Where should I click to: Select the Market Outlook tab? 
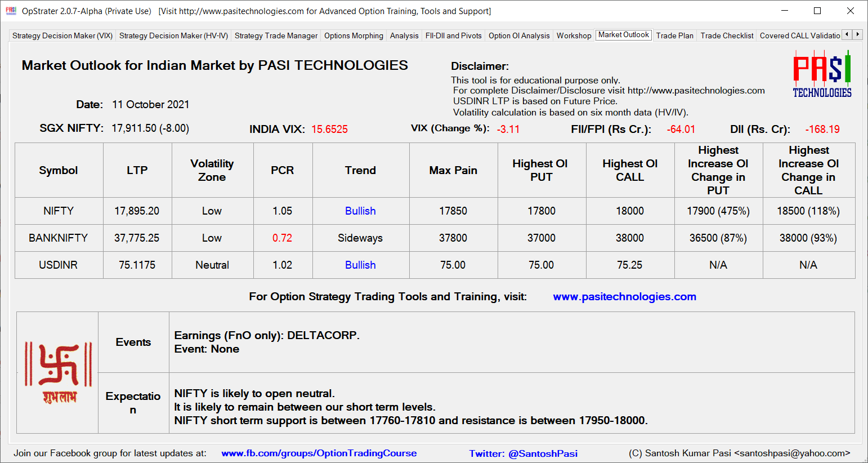tap(624, 35)
